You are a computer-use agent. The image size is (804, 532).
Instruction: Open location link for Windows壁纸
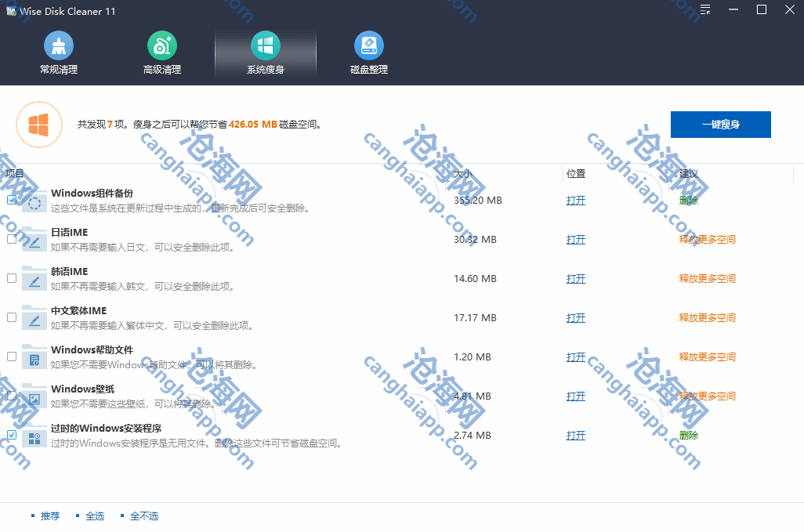click(576, 396)
